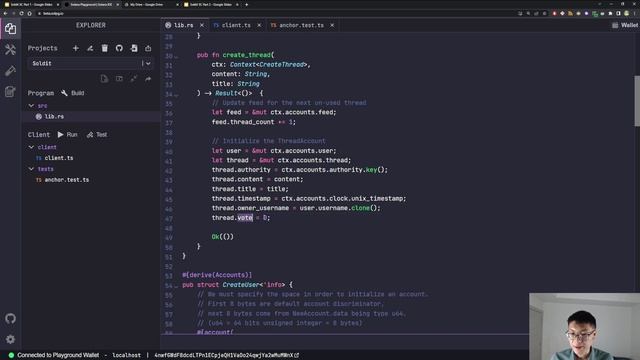640x360 pixels.
Task: Run the client script
Action: (x=67, y=134)
